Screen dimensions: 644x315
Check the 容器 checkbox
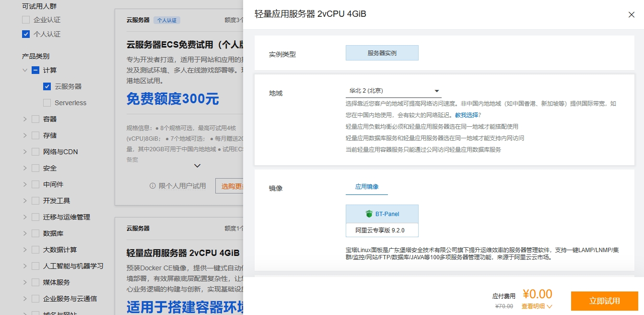point(35,119)
